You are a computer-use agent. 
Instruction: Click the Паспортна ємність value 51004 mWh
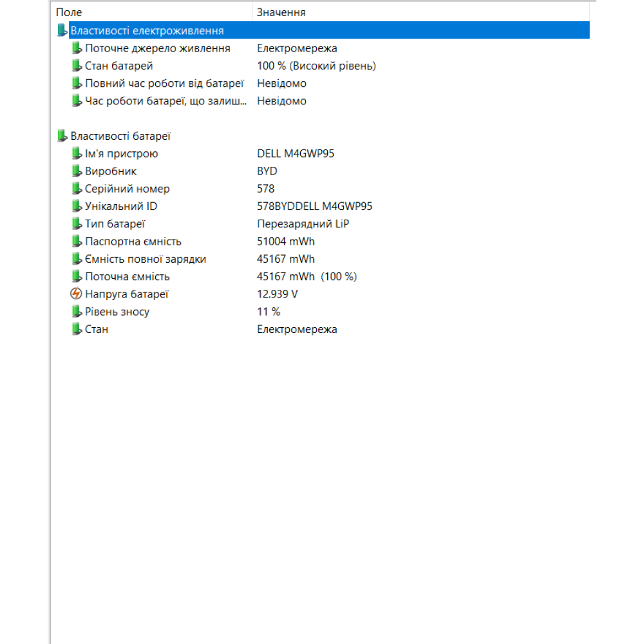pyautogui.click(x=285, y=241)
